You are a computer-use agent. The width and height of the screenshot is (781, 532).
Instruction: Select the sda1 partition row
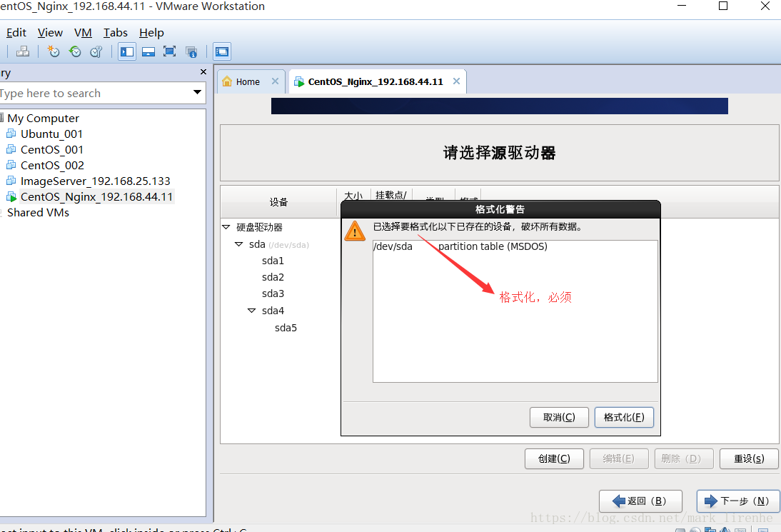pyautogui.click(x=273, y=261)
